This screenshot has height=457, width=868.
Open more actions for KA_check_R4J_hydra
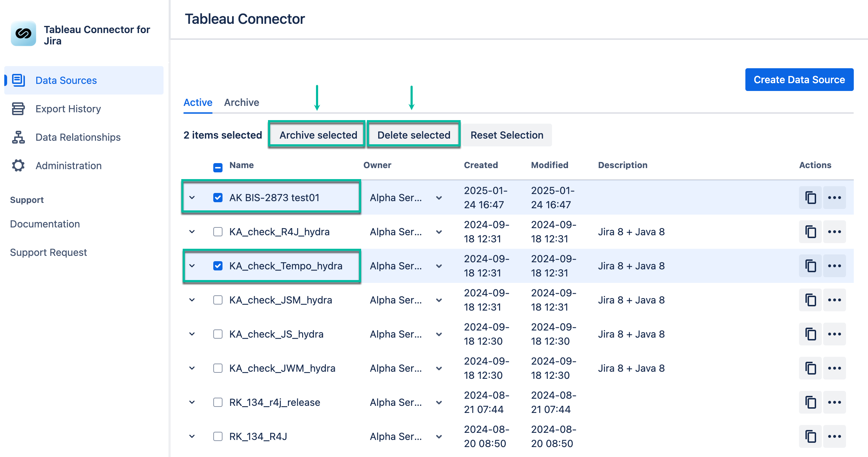tap(835, 232)
